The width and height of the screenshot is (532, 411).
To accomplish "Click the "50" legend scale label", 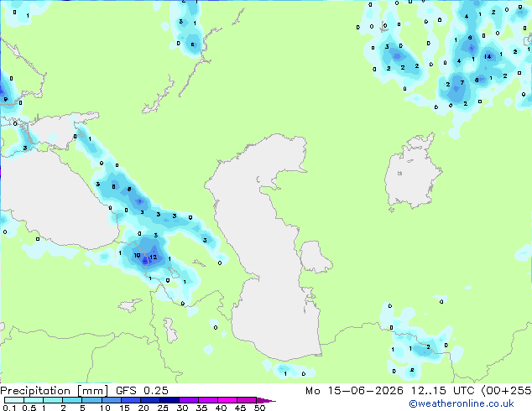I will click(x=260, y=408).
